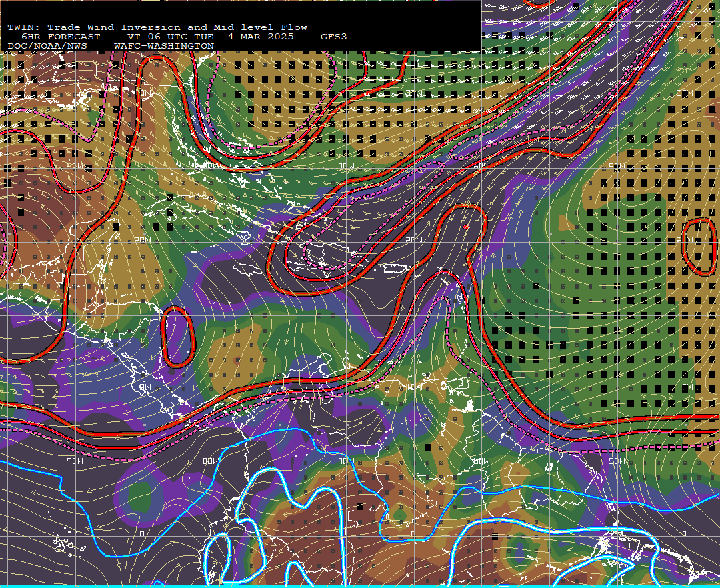Click the small red marker inside the Atlantic contour

[466, 227]
